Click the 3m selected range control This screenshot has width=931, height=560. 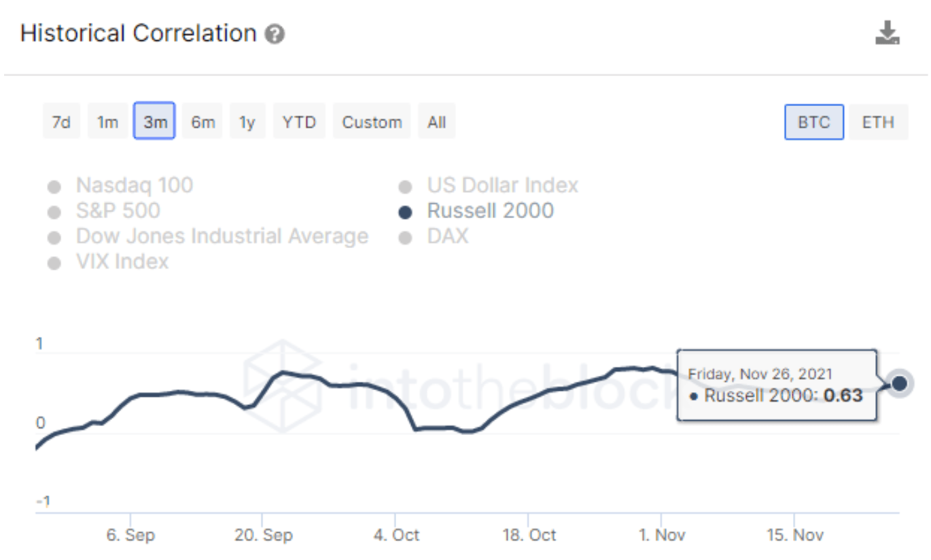154,122
